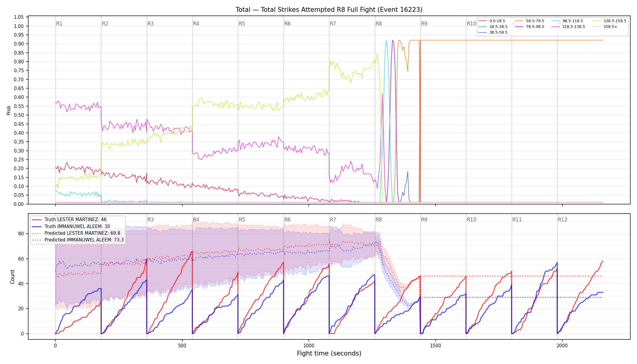The width and height of the screenshot is (637, 364).
Task: Click the R1 round label in the probability chart
Action: [59, 24]
